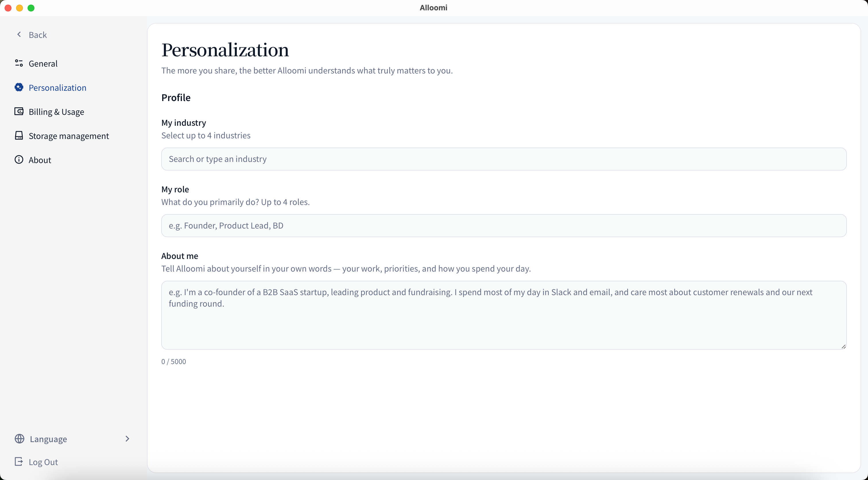868x480 pixels.
Task: Expand the Language submenu chevron
Action: 127,439
